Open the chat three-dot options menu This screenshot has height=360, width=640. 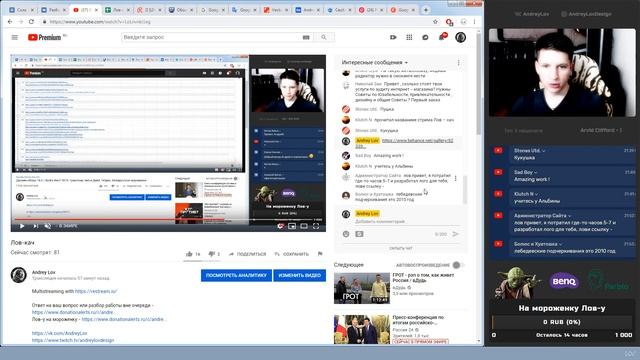pos(458,62)
